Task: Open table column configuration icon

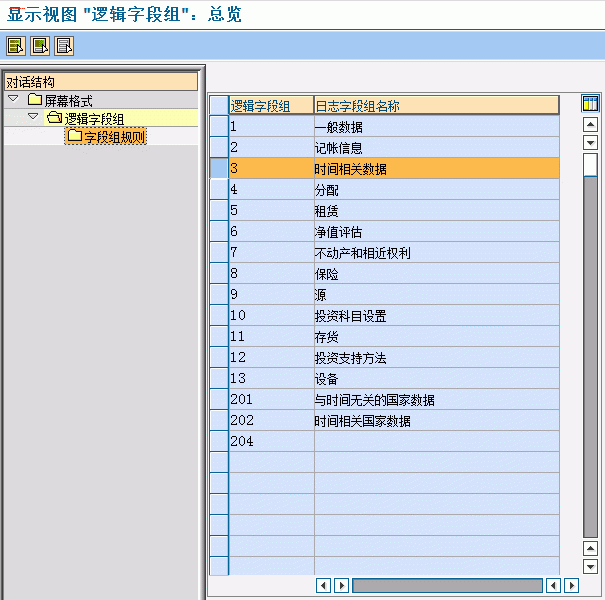Action: coord(590,103)
